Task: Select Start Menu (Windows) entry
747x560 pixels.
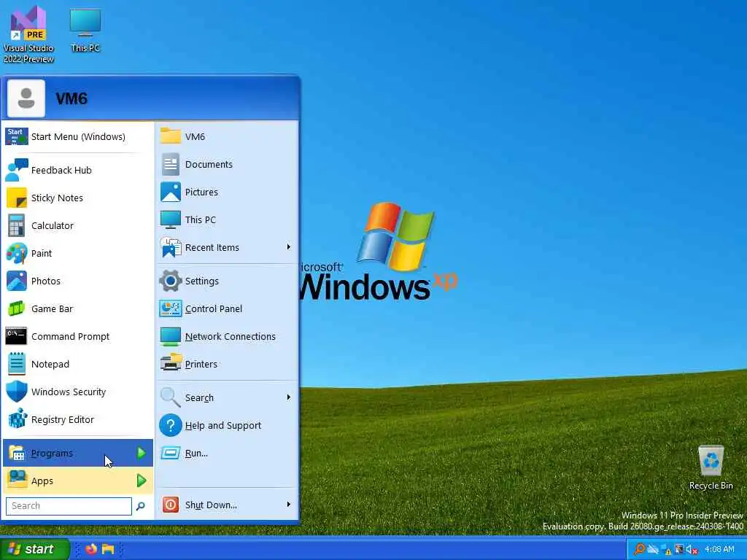Action: click(77, 136)
